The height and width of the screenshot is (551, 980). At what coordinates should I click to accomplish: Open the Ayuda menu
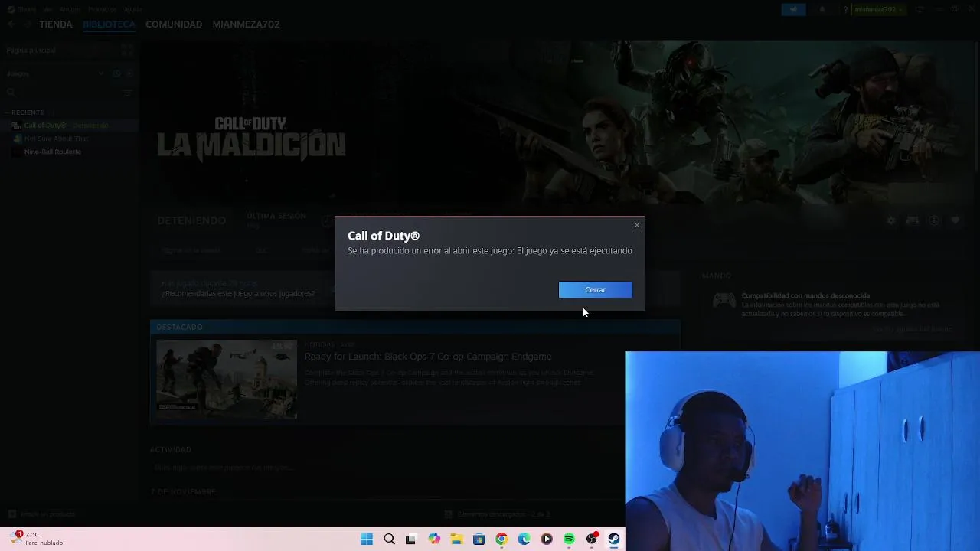[132, 9]
